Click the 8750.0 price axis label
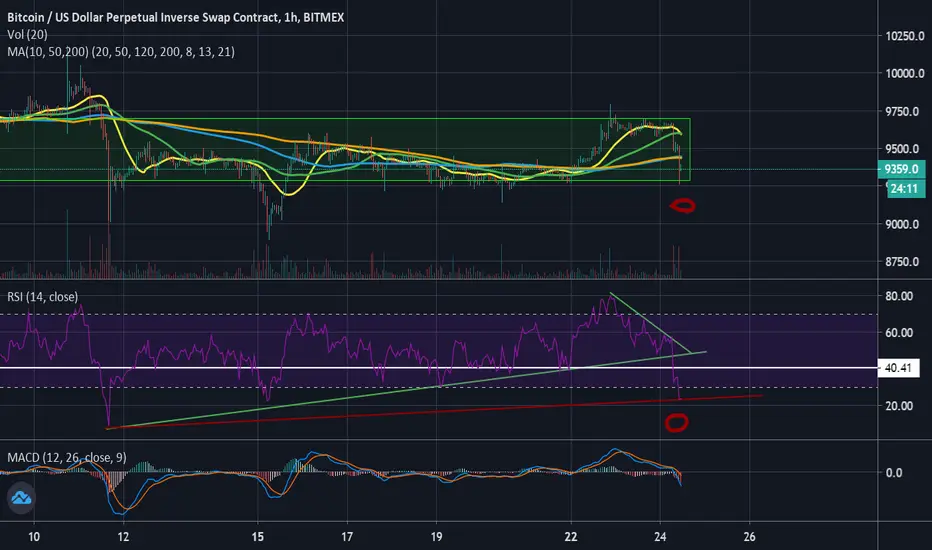932x550 pixels. [902, 262]
